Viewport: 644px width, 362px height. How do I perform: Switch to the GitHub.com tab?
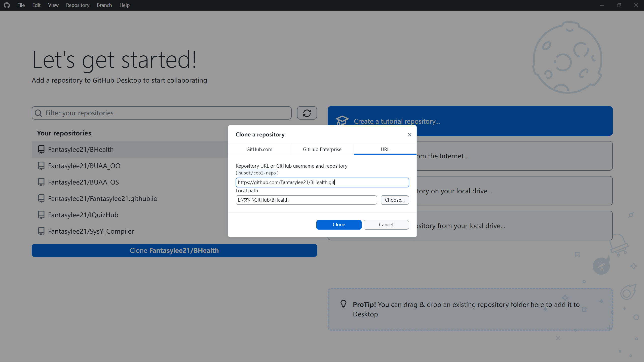[259, 149]
